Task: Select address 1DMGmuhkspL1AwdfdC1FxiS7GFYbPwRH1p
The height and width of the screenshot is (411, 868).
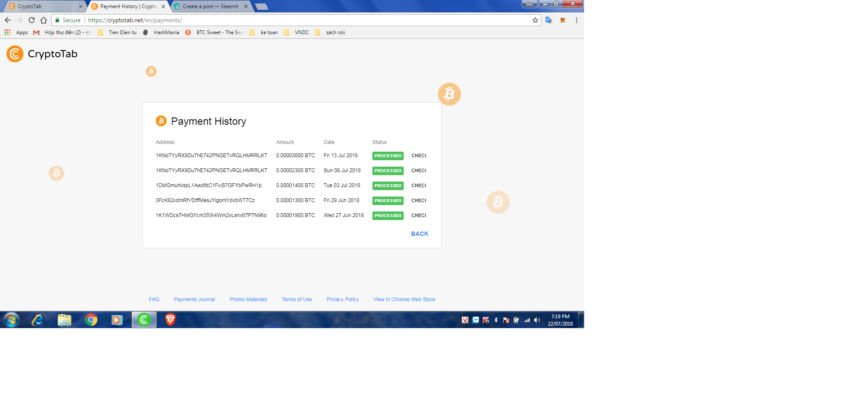Action: (209, 185)
